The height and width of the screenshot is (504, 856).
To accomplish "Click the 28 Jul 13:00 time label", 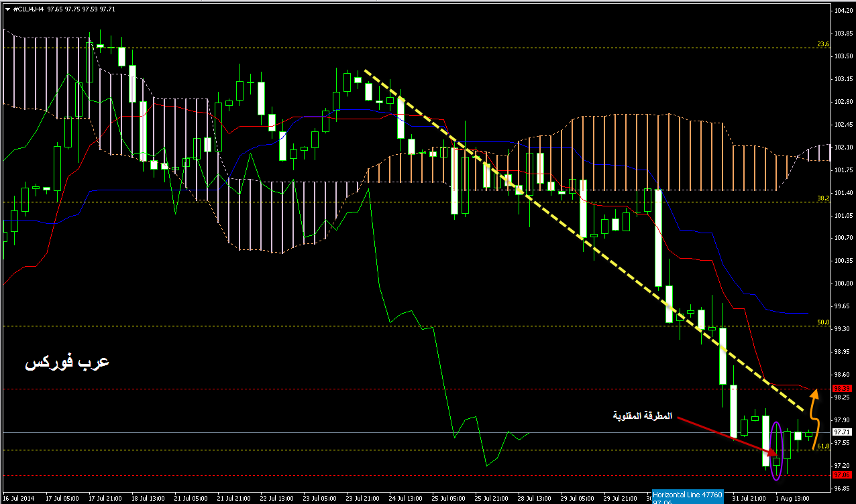I will pyautogui.click(x=535, y=499).
